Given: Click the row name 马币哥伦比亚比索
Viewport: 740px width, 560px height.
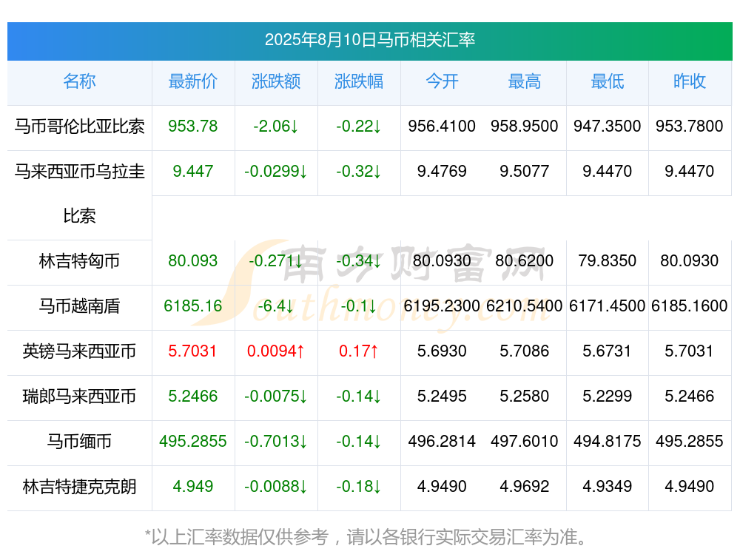Looking at the screenshot, I should tap(79, 126).
